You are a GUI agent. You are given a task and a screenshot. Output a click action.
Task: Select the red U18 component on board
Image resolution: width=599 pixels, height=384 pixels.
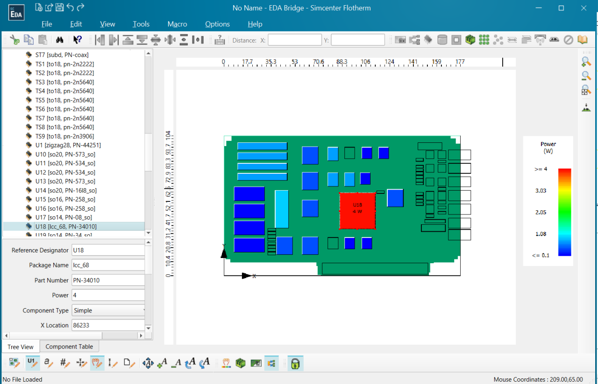pyautogui.click(x=358, y=211)
